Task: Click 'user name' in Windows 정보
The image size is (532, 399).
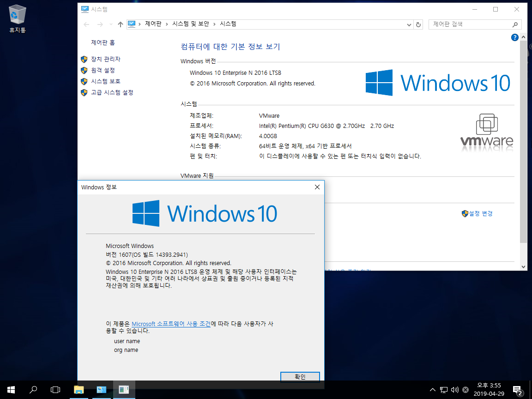Action: tap(127, 341)
